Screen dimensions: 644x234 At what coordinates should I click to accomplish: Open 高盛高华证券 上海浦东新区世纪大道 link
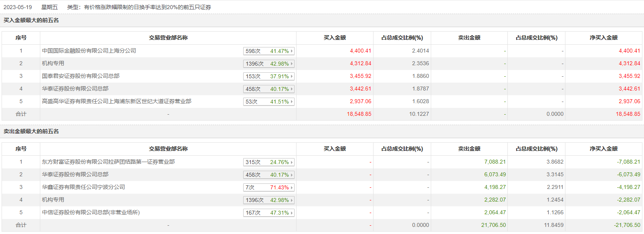coord(116,101)
